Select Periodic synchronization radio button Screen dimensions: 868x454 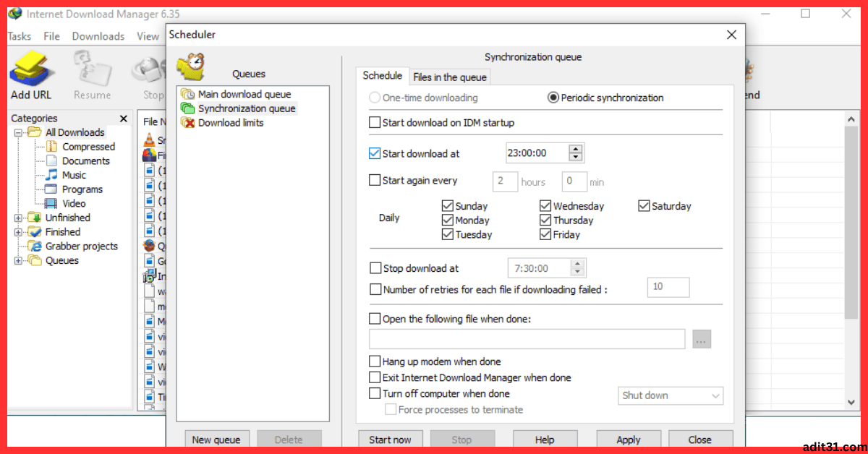pyautogui.click(x=553, y=98)
